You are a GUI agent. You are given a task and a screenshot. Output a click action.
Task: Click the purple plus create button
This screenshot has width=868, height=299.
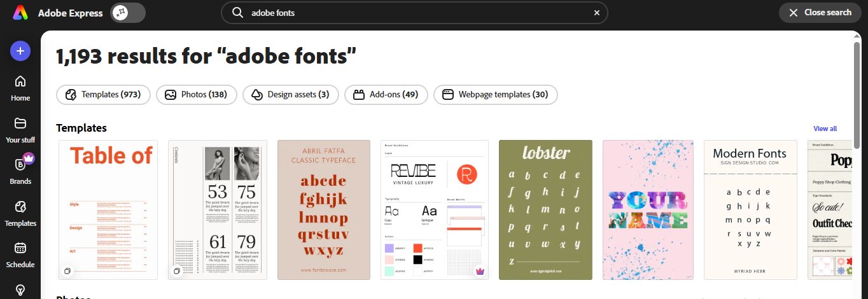coord(20,51)
